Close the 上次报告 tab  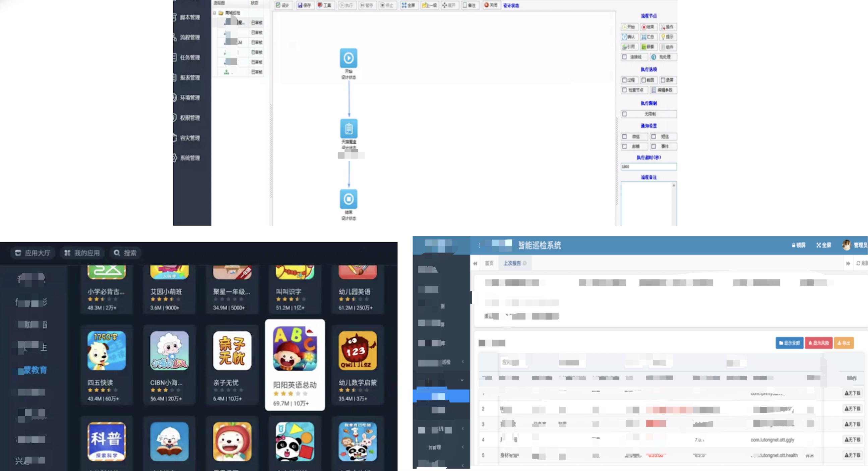pos(524,263)
